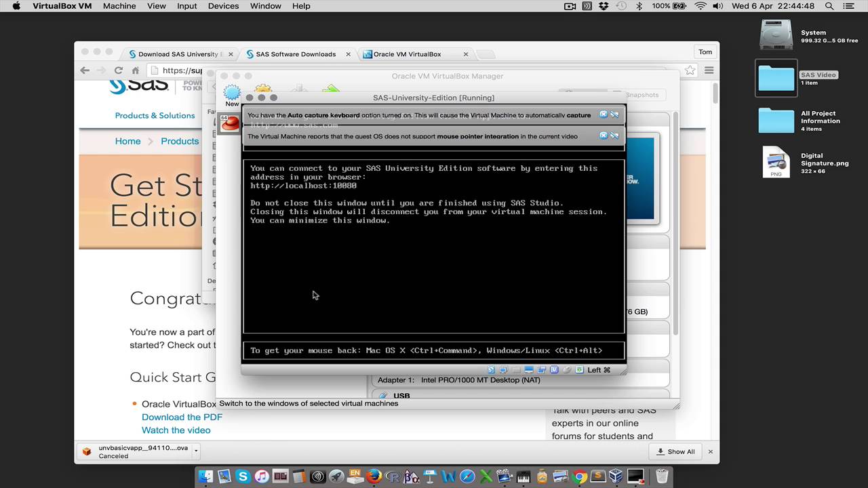Dismiss the mouse pointer integration notification
This screenshot has height=488, width=868.
[604, 136]
